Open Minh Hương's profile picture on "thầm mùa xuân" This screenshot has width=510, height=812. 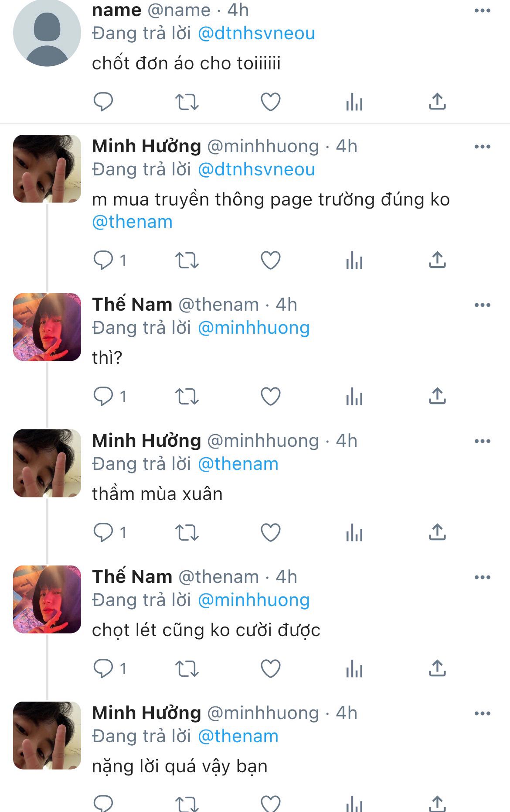pos(47,463)
